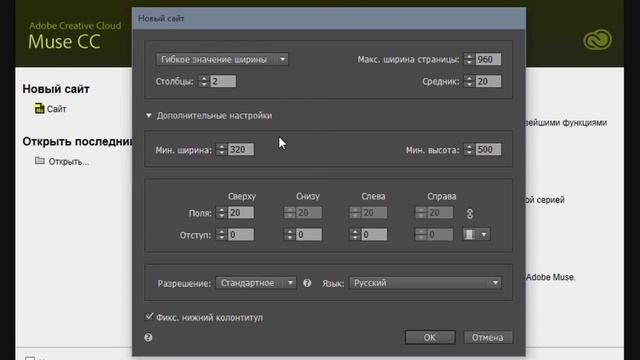Click the Мин. высота field

coord(488,149)
